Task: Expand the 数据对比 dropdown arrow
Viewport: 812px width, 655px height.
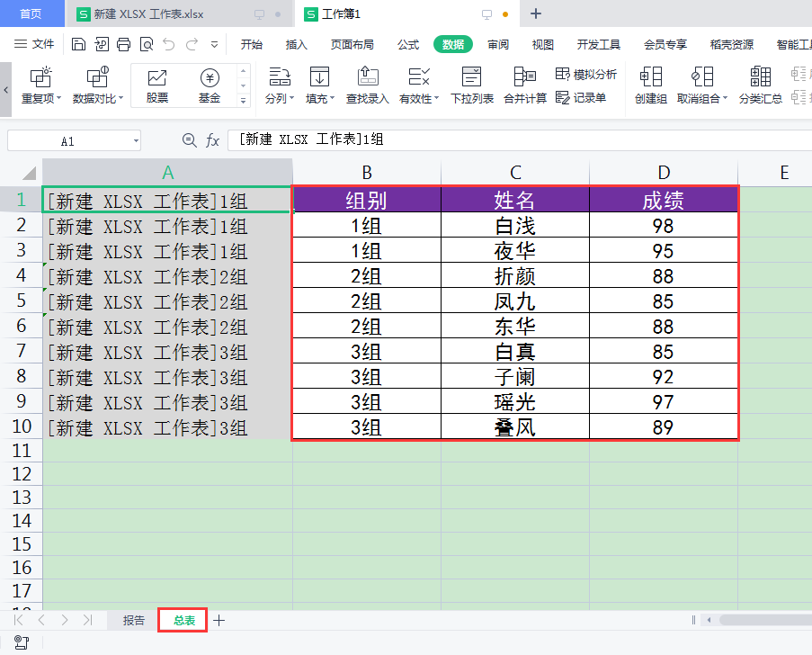Action: tap(120, 98)
